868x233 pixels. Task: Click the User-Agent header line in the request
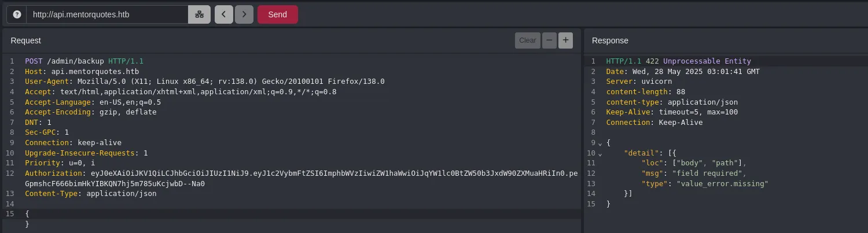tap(204, 82)
